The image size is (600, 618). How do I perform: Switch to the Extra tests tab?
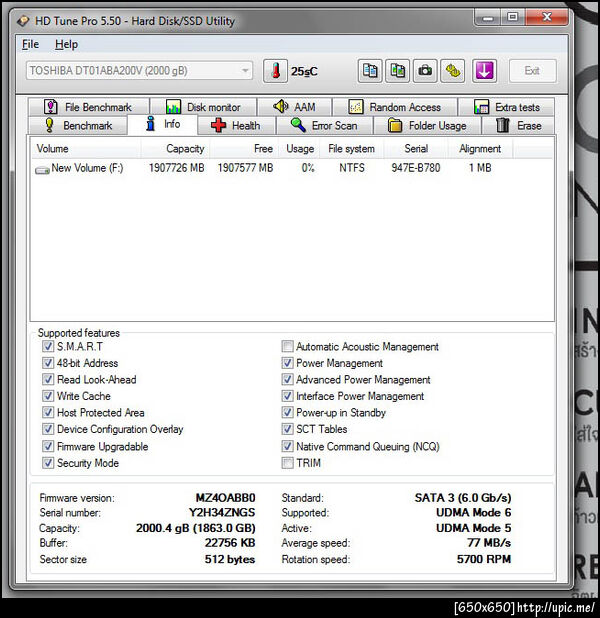coord(507,107)
